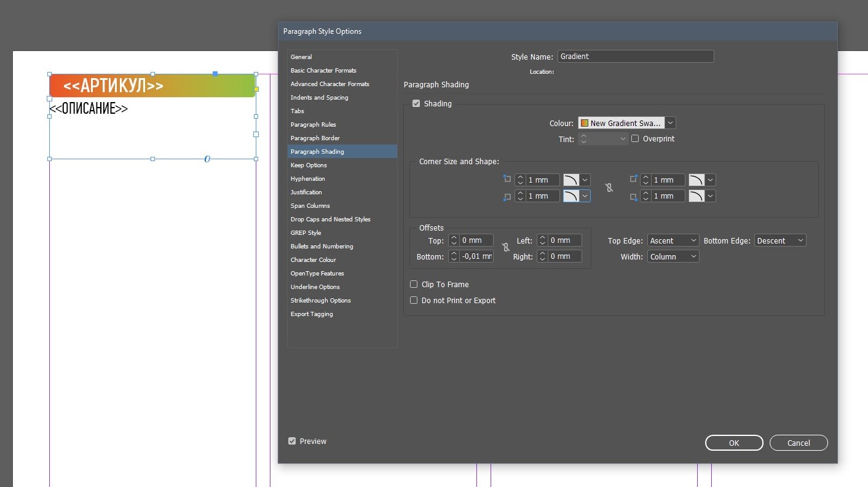
Task: Click the Right offset value field
Action: pos(565,256)
